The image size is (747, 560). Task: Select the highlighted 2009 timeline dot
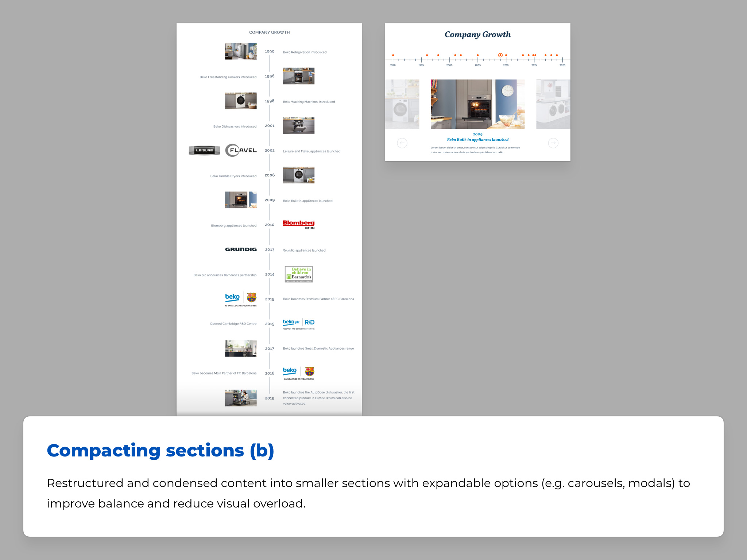coord(500,55)
